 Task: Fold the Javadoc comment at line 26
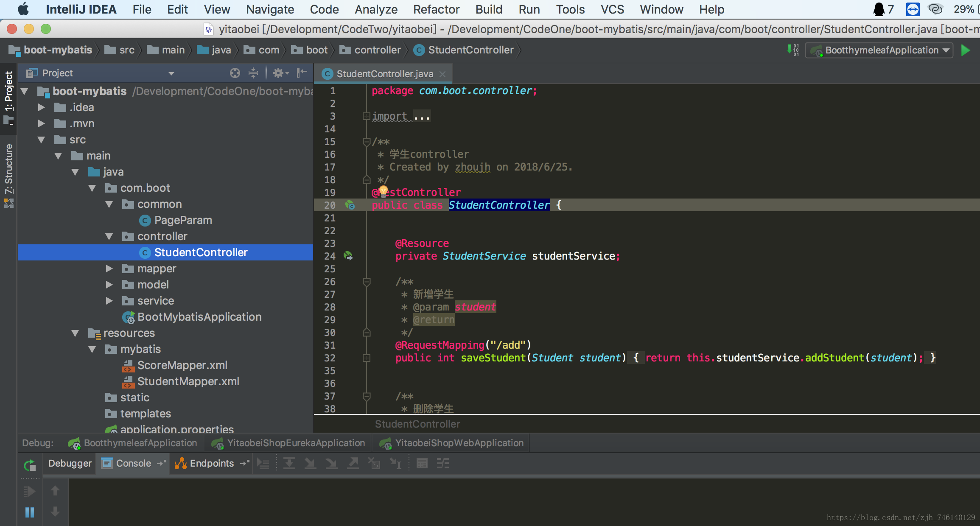(367, 282)
